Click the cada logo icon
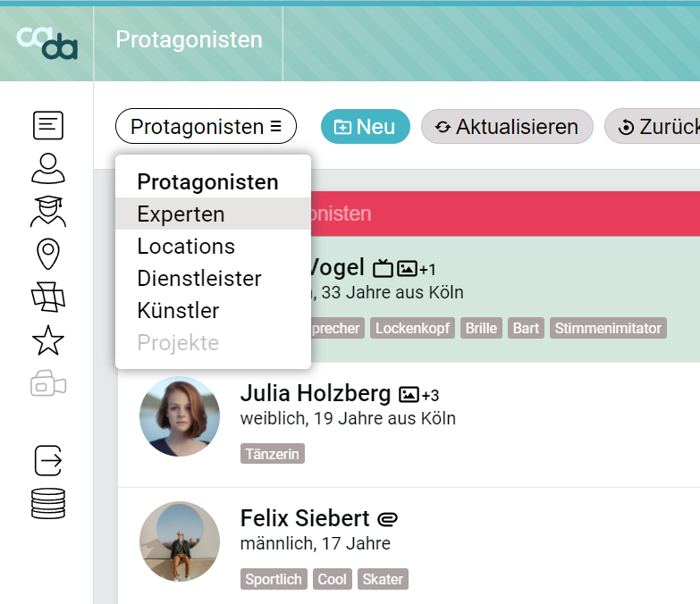Viewport: 700px width, 604px height. click(46, 42)
